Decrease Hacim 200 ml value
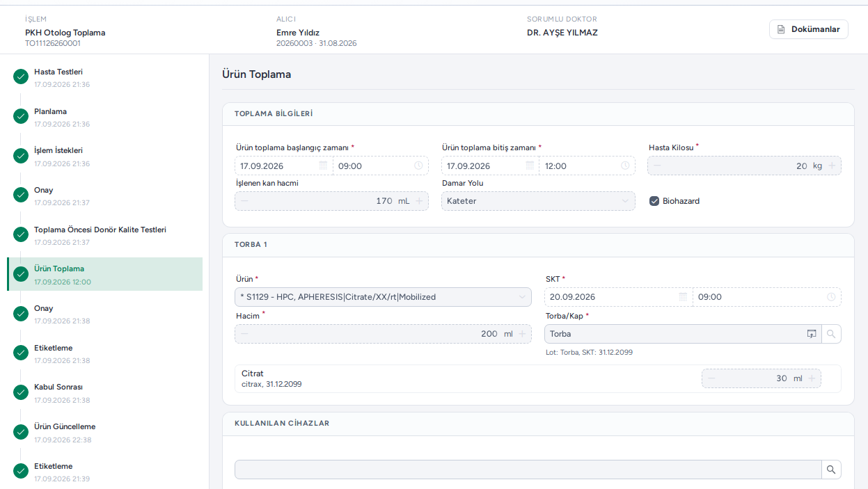868x489 pixels. point(244,334)
